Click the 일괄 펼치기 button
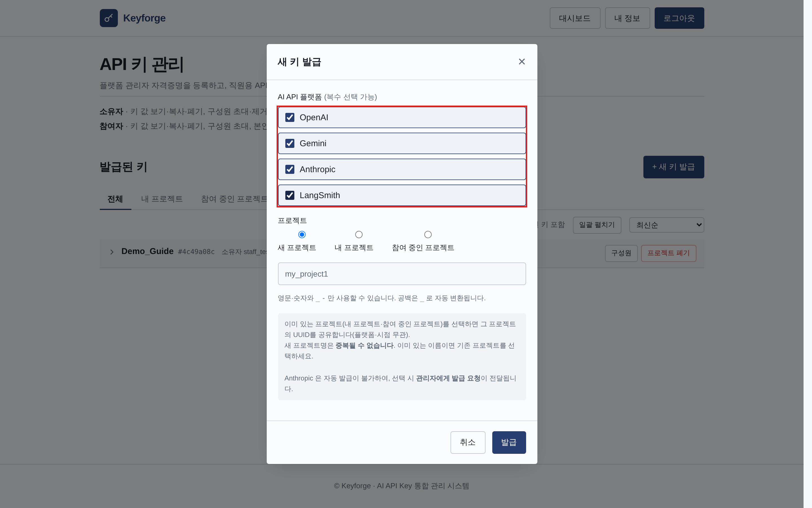 click(597, 225)
